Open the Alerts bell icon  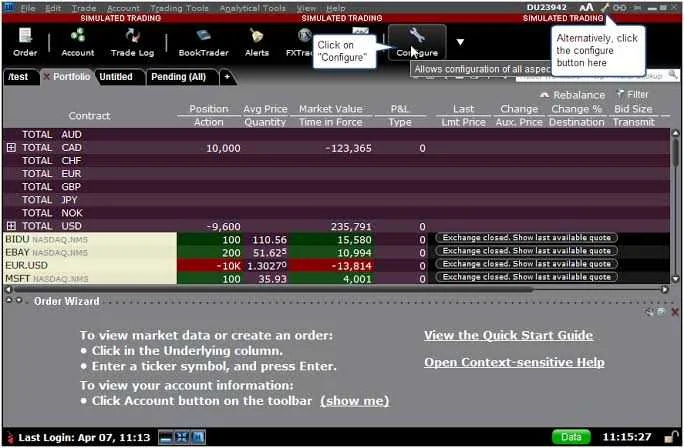coord(256,42)
